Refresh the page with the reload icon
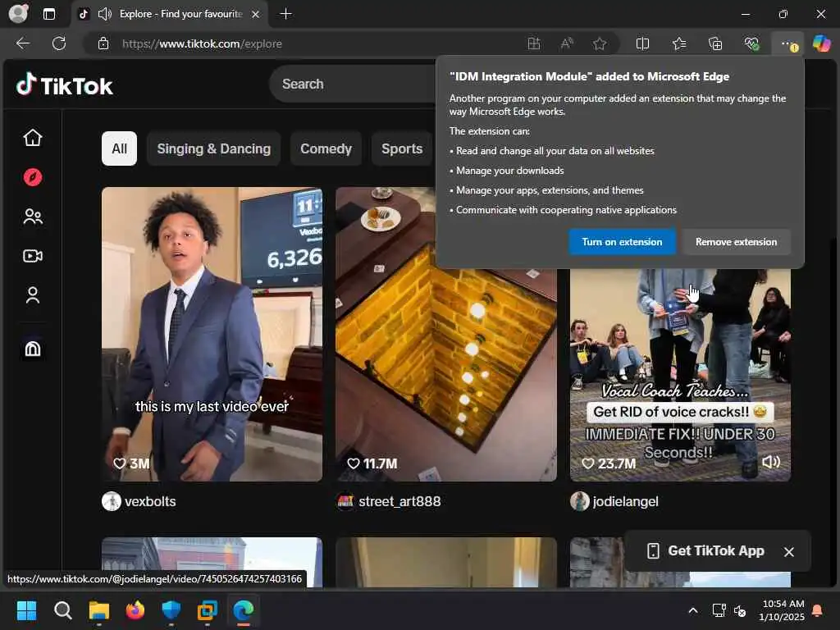The image size is (840, 630). (x=59, y=43)
